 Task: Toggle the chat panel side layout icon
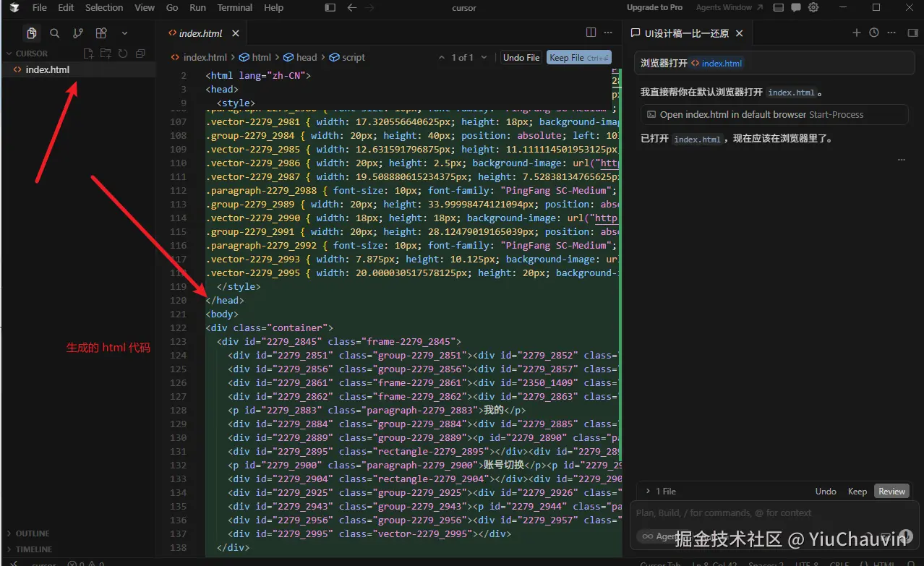(x=912, y=33)
